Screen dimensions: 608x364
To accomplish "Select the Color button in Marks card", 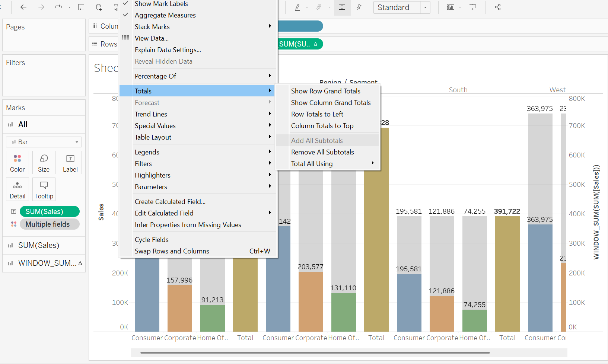I will coord(17,162).
